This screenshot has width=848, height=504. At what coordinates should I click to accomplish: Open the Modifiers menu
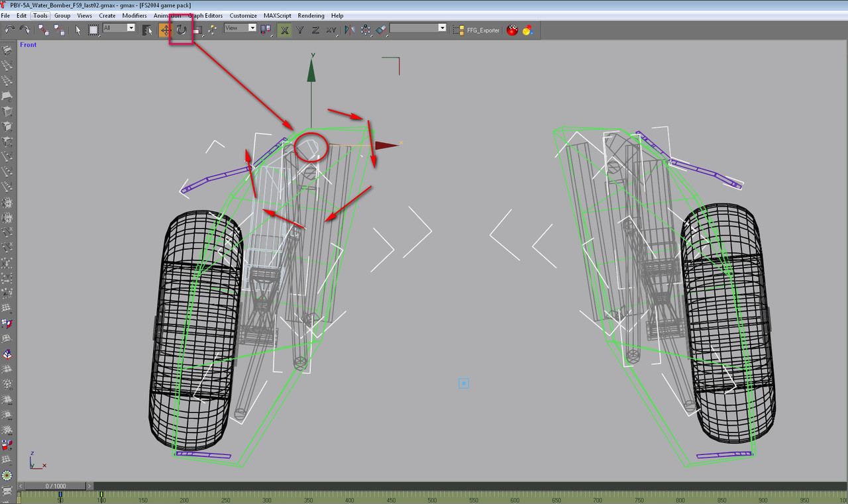[134, 15]
